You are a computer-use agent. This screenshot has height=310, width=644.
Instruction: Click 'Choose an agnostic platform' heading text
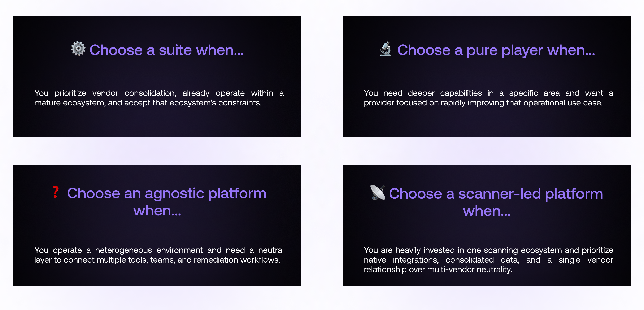166,193
